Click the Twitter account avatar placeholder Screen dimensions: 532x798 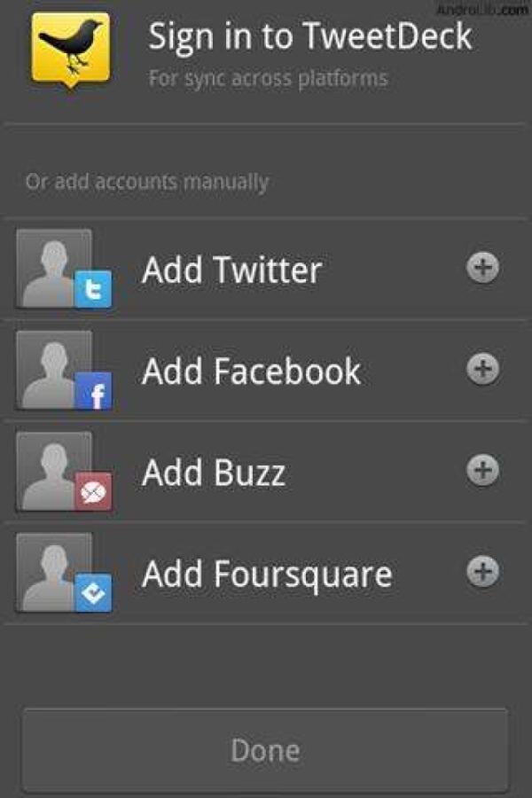(54, 268)
